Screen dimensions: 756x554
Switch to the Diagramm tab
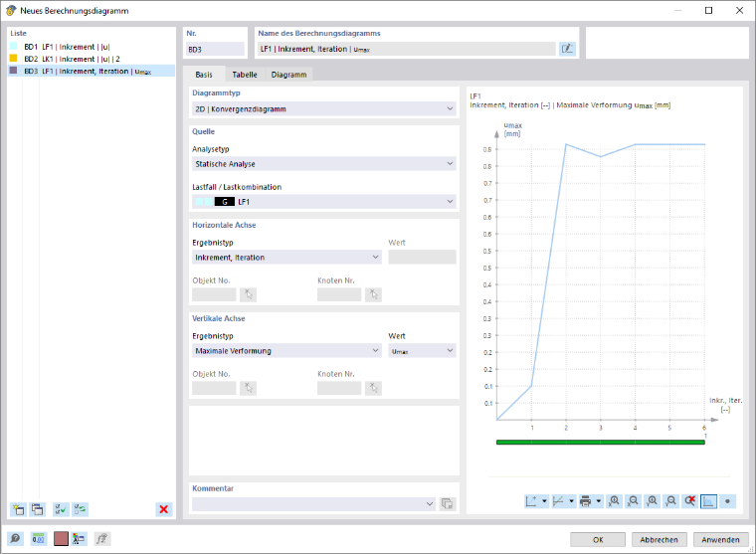coord(288,75)
